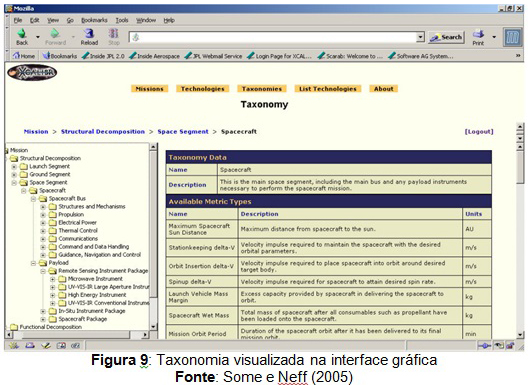Screen dimensions: 528x385
Task: Expand the Electrical Power tree node
Action: click(x=43, y=223)
